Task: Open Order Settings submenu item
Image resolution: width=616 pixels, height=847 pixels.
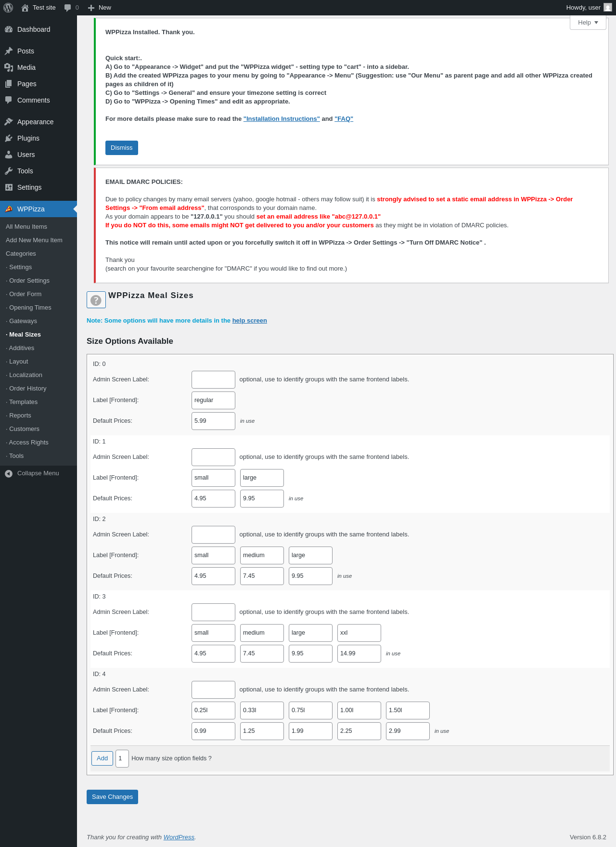Action: coord(27,281)
